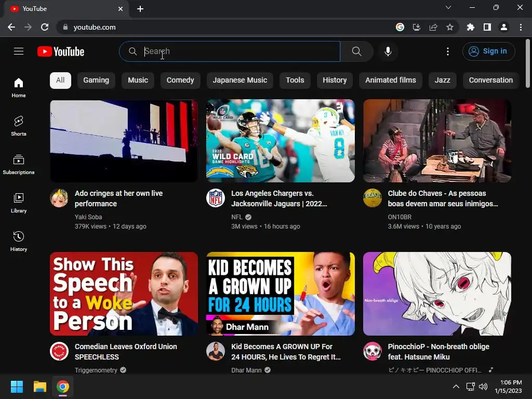Click the install app icon in the address bar
The image size is (532, 399).
pos(417,27)
